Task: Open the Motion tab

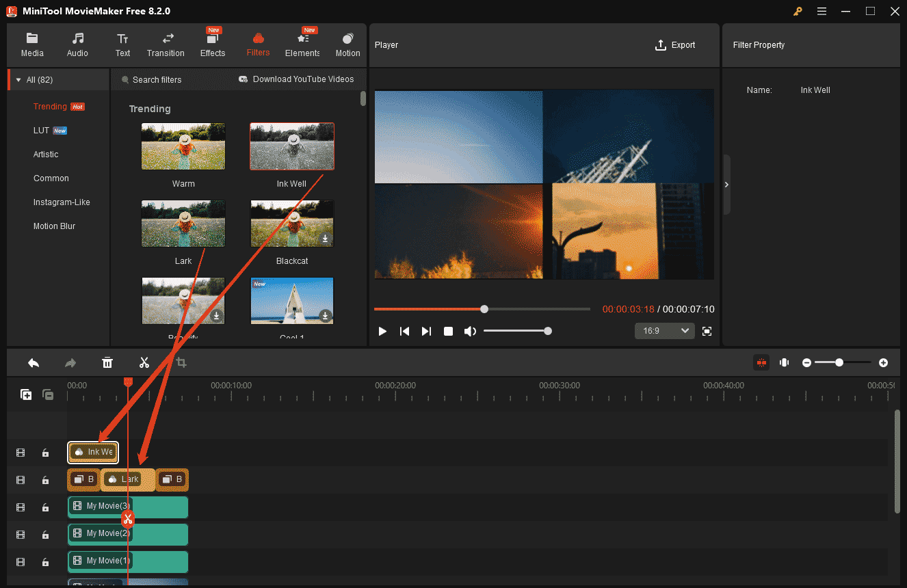Action: pyautogui.click(x=347, y=45)
